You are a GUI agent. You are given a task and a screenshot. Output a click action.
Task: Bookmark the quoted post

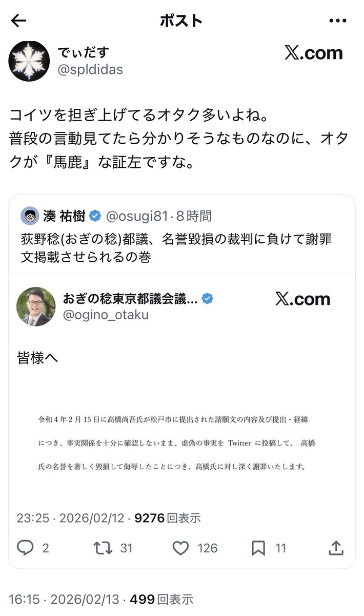pos(258,549)
